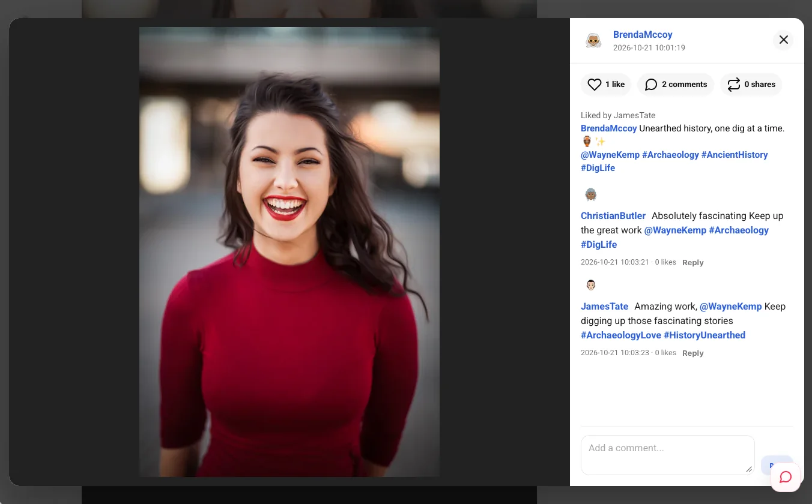Click @WayneKemp mention in JamesTate's comment
Viewport: 812px width, 504px height.
click(x=731, y=307)
